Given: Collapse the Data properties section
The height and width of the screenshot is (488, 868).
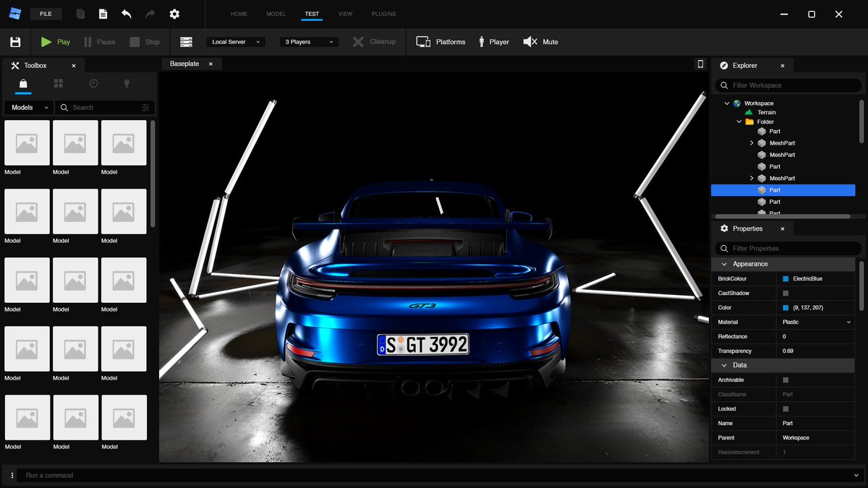Looking at the screenshot, I should tap(724, 365).
